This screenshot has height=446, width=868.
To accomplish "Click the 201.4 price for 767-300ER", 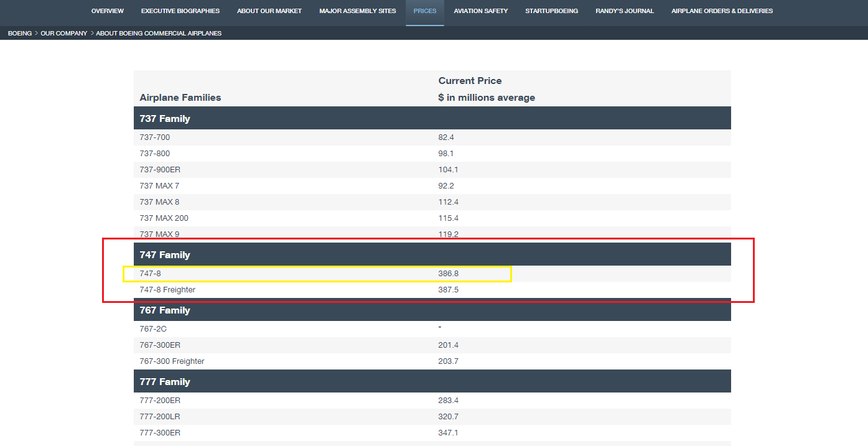I will click(x=449, y=345).
